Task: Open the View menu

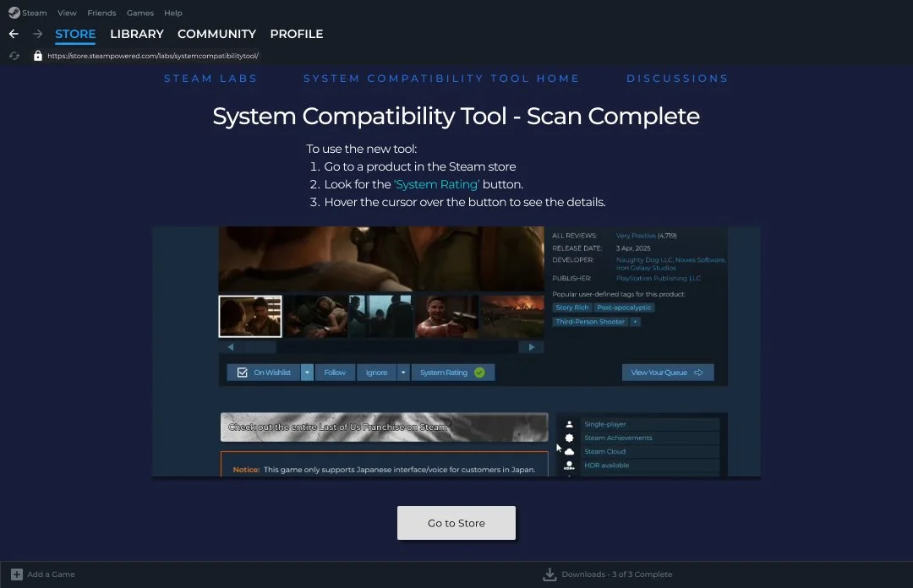Action: pyautogui.click(x=67, y=13)
